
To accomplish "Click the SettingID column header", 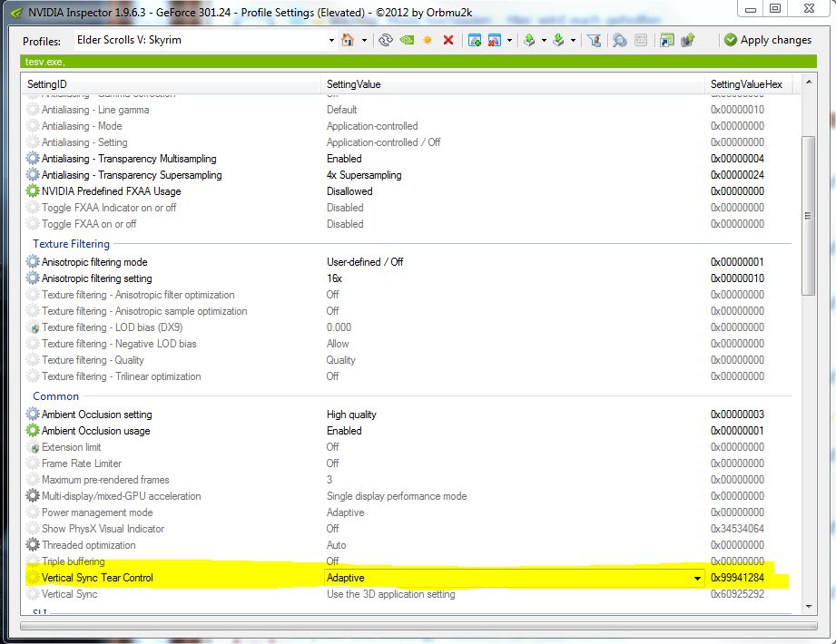I will click(172, 83).
